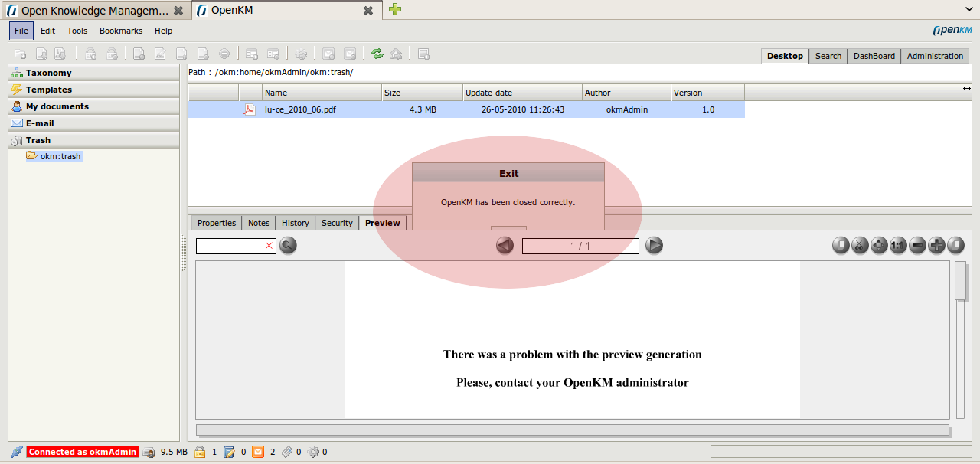Go to previous preview page arrow
Image resolution: width=980 pixels, height=464 pixels.
coord(505,245)
